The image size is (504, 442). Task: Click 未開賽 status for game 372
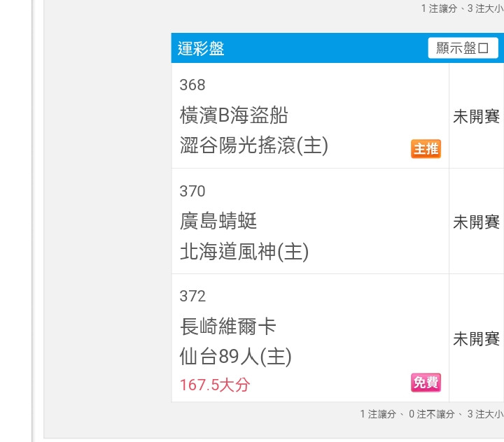[476, 339]
